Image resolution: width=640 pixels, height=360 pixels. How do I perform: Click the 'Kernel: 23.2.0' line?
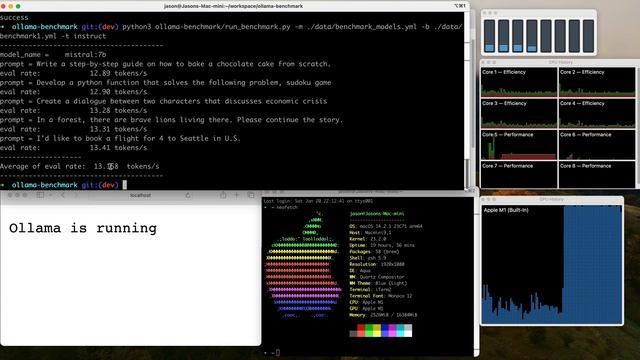(x=367, y=239)
